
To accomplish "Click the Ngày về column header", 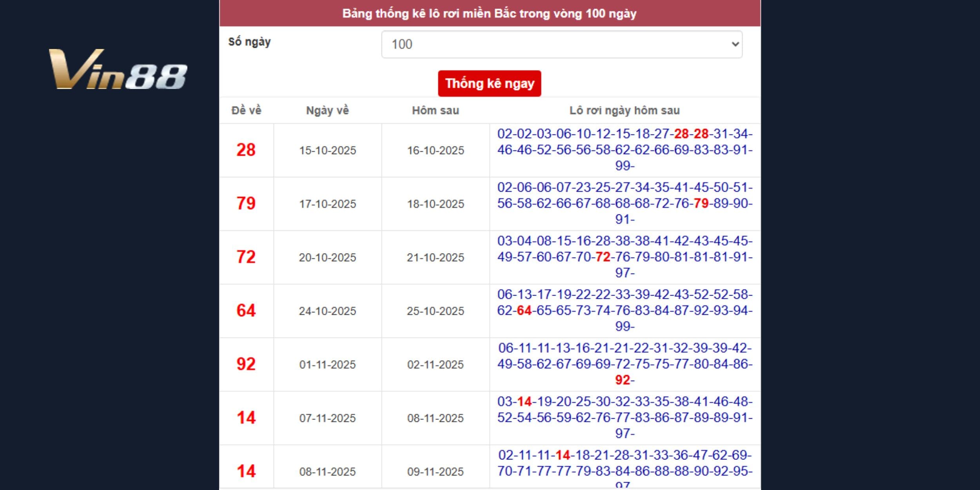I will tap(327, 111).
